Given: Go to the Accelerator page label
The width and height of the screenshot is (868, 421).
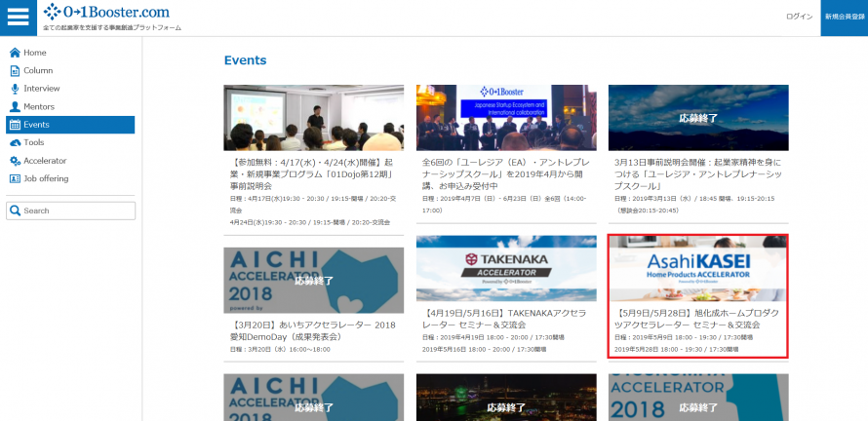Looking at the screenshot, I should 45,161.
